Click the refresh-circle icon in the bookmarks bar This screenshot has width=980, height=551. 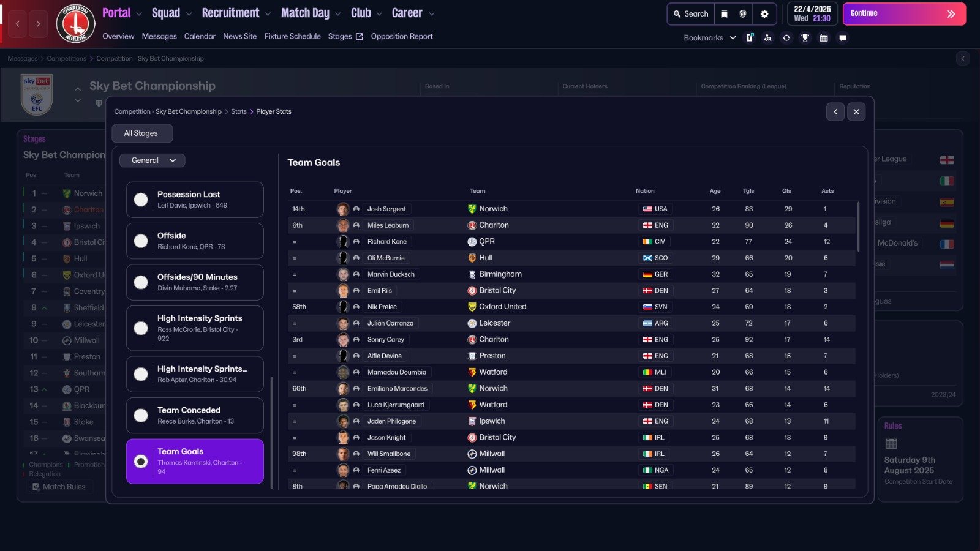786,38
